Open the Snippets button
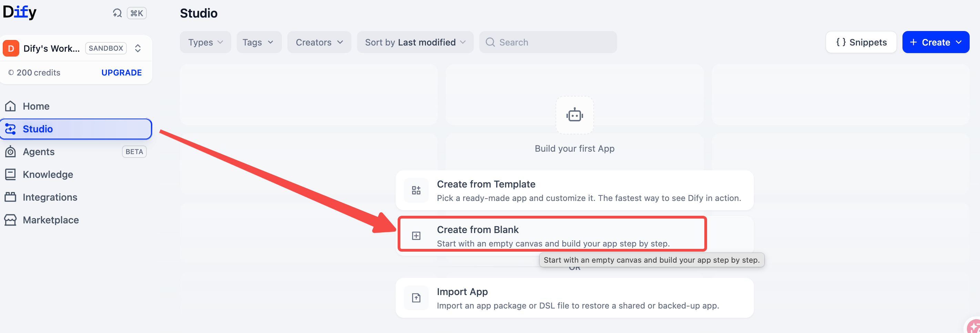The image size is (980, 333). [861, 42]
